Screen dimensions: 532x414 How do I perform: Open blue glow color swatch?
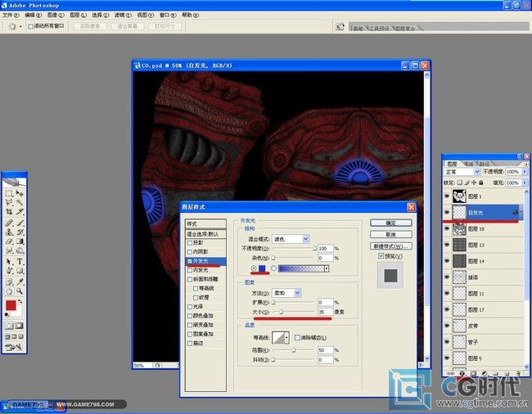(x=262, y=268)
